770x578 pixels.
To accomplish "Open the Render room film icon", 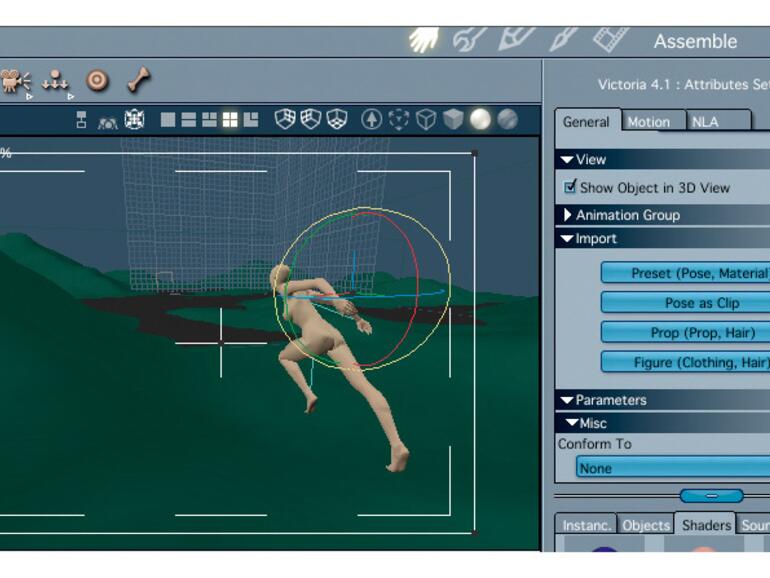I will pyautogui.click(x=610, y=40).
